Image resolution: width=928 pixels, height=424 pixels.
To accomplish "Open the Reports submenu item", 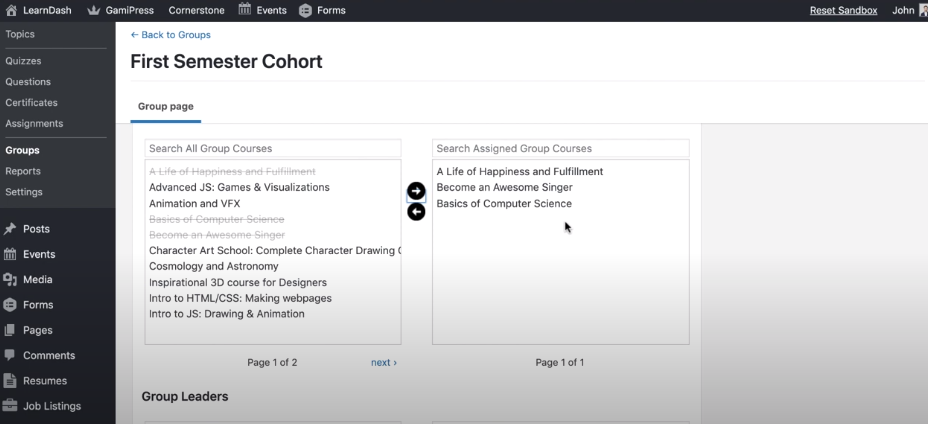I will tap(23, 171).
